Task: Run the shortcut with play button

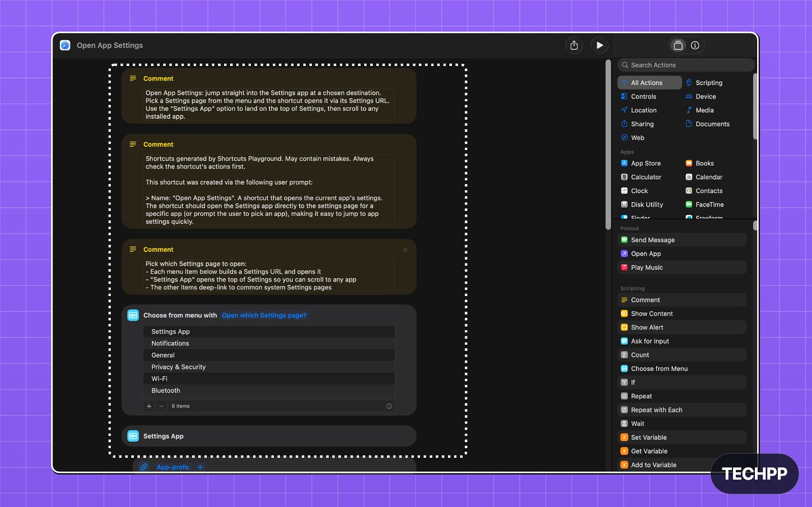Action: click(600, 45)
